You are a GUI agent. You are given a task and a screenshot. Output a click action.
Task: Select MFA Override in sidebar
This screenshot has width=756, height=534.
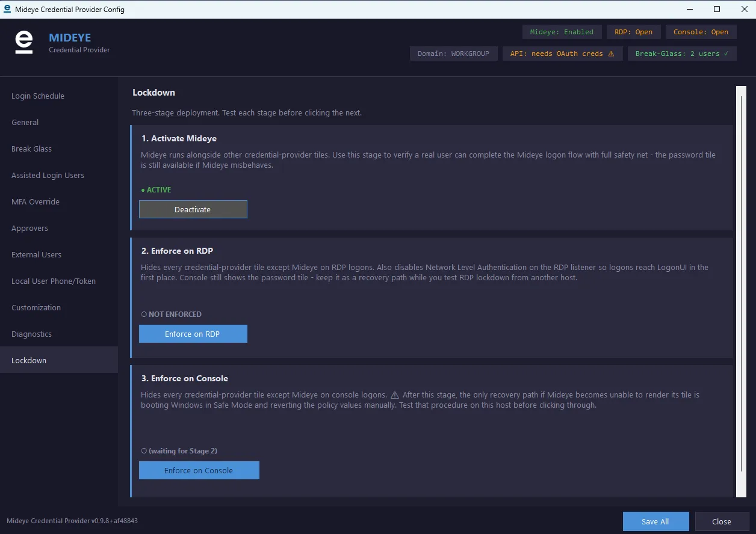coord(59,201)
